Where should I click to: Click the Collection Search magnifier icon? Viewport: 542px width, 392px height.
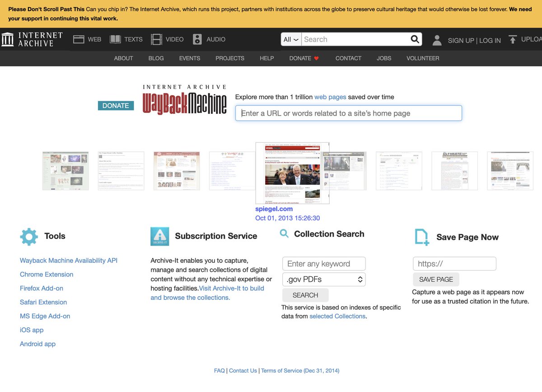coord(284,233)
